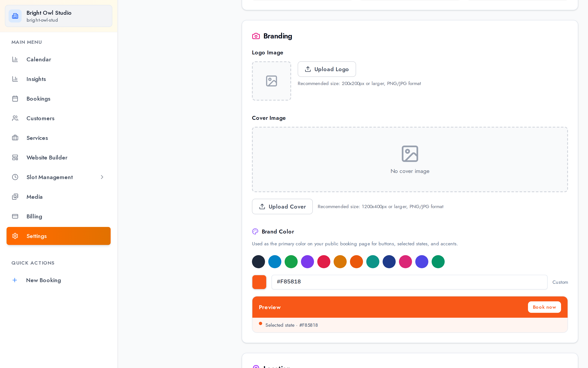Click the 'Cover Image' label
This screenshot has height=368, width=588.
click(269, 118)
